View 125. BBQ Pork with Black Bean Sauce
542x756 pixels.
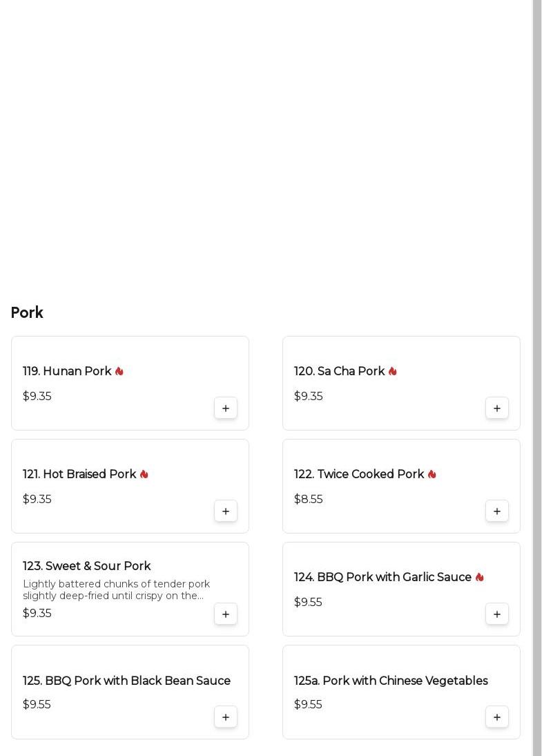(126, 681)
